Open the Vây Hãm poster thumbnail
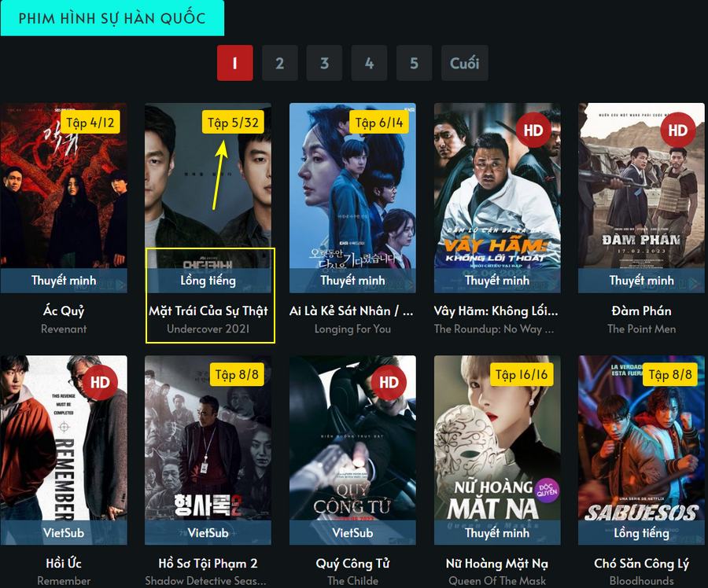 click(497, 197)
